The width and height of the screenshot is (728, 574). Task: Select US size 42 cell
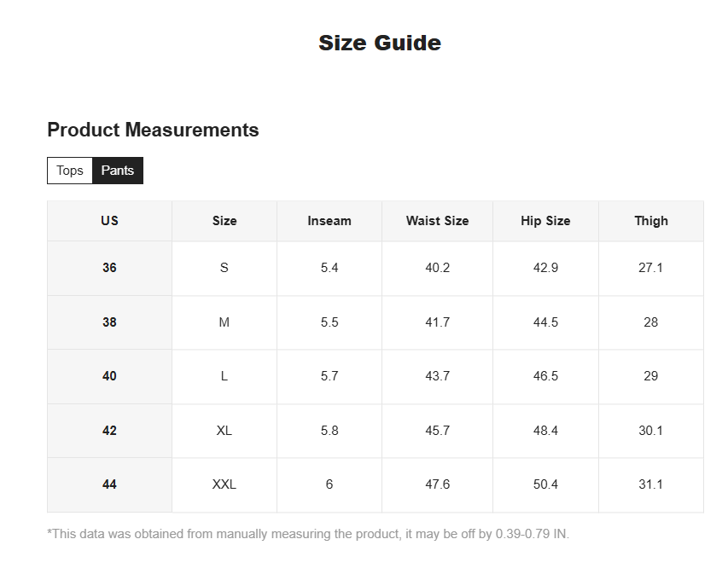109,431
